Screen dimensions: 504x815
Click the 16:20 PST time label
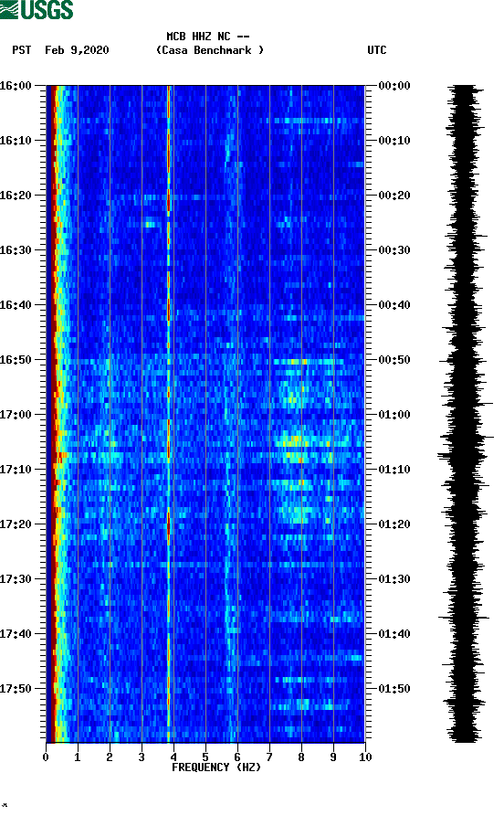coord(16,195)
